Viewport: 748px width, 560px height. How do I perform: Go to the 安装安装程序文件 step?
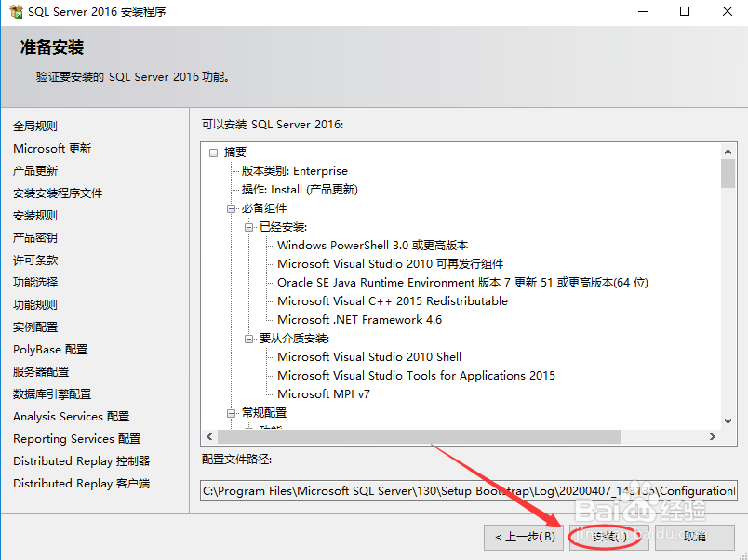[x=58, y=193]
